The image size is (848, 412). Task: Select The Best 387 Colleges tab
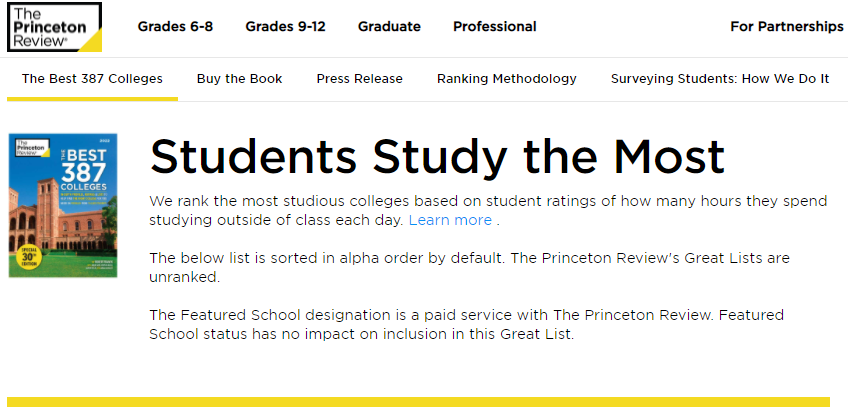tap(92, 79)
